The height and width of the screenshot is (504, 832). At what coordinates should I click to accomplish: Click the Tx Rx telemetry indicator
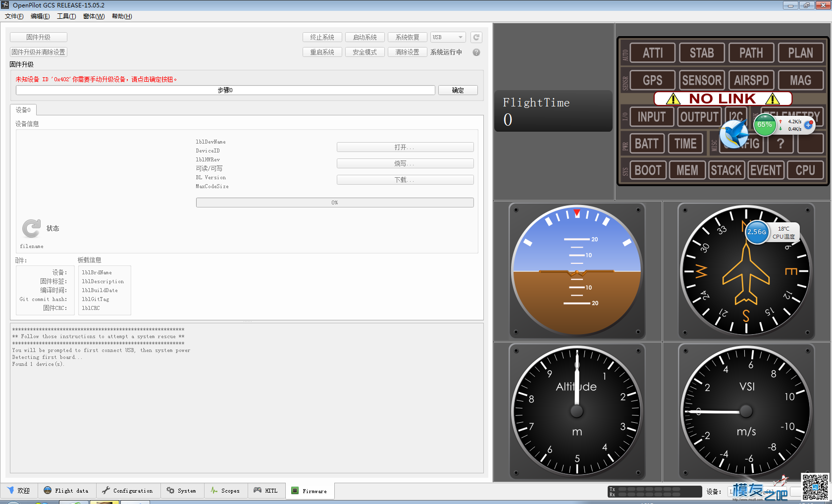pos(655,491)
